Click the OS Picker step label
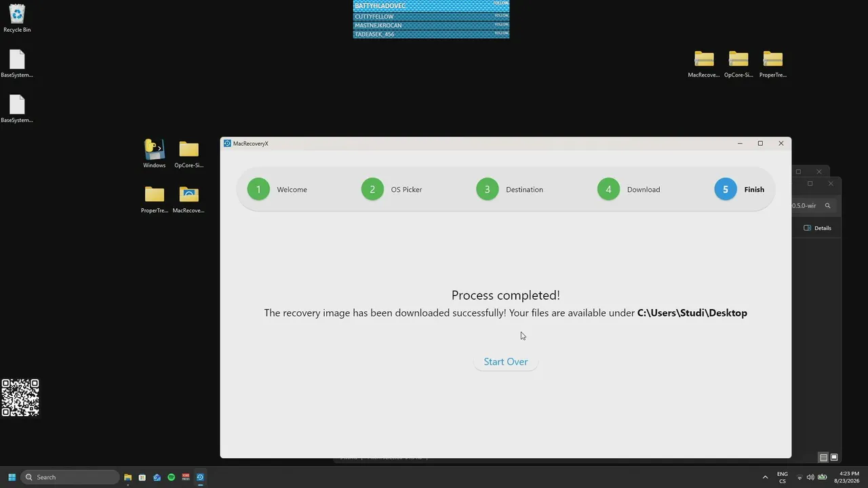868x488 pixels. point(406,190)
